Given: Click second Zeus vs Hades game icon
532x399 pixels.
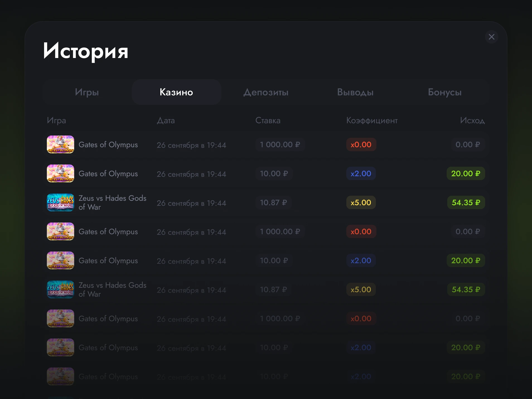Looking at the screenshot, I should point(61,289).
